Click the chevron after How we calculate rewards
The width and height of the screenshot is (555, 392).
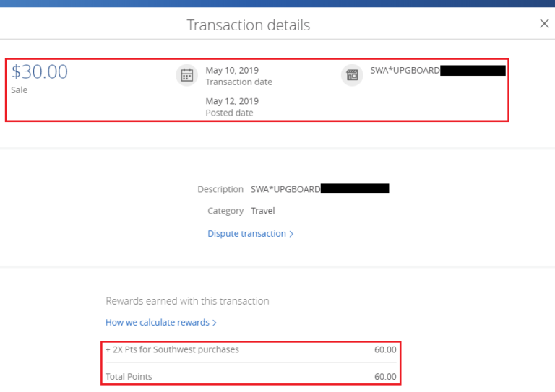point(214,323)
